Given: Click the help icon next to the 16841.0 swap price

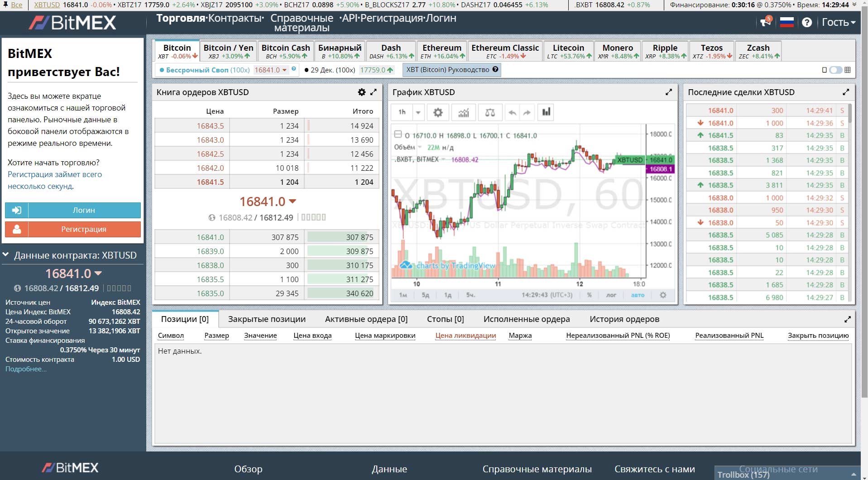Looking at the screenshot, I should pos(294,69).
